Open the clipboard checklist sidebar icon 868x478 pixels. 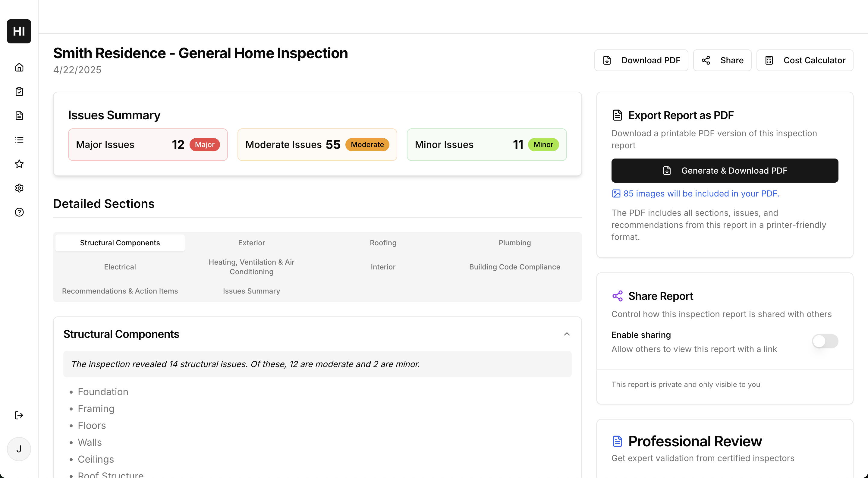click(x=19, y=92)
